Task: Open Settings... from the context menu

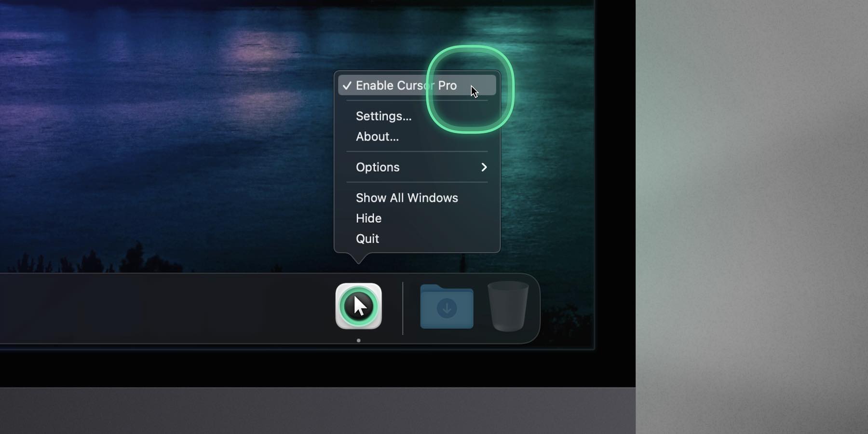Action: pyautogui.click(x=383, y=116)
